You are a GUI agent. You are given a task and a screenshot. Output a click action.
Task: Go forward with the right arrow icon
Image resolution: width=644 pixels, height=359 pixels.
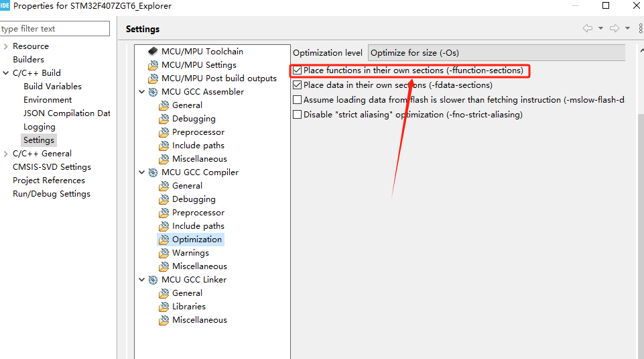(615, 28)
